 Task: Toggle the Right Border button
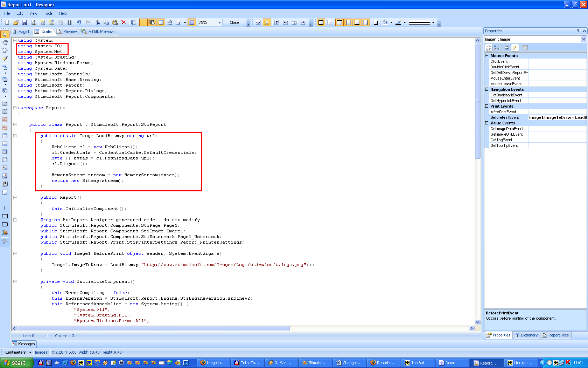click(x=365, y=22)
